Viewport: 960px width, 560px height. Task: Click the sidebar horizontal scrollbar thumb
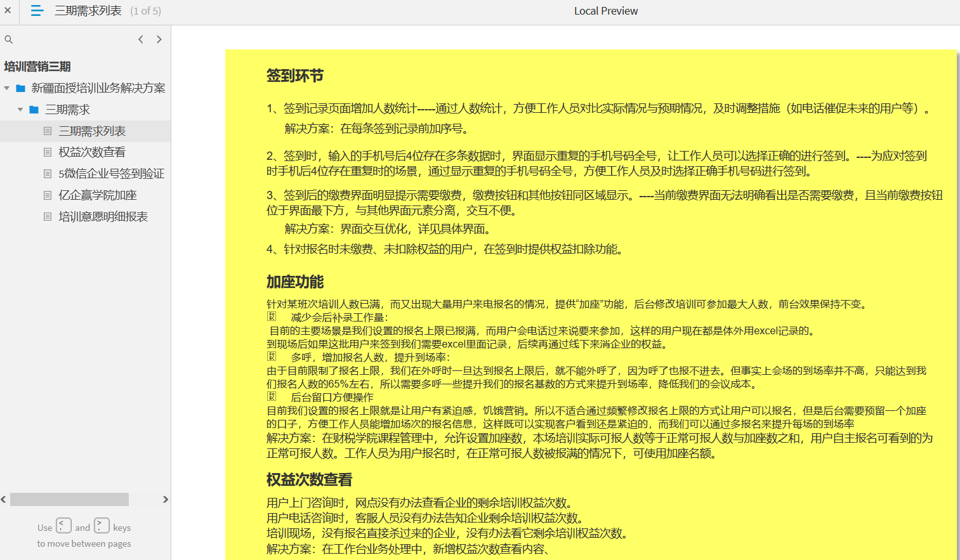point(69,500)
